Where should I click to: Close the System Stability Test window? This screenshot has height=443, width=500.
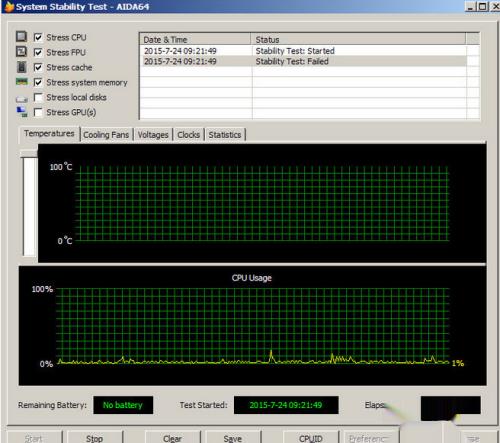(495, 6)
